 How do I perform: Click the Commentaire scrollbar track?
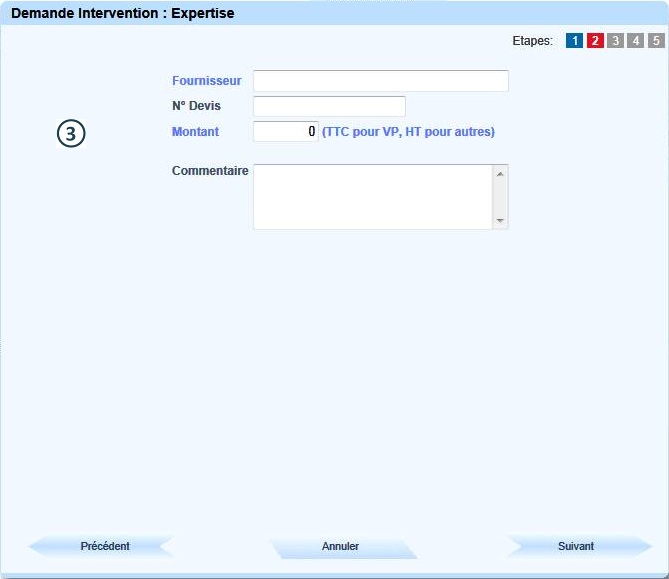pos(501,197)
